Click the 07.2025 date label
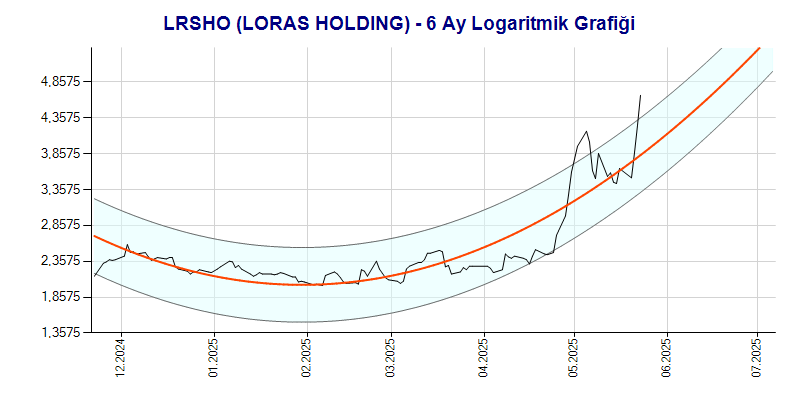The image size is (800, 400). pyautogui.click(x=757, y=358)
